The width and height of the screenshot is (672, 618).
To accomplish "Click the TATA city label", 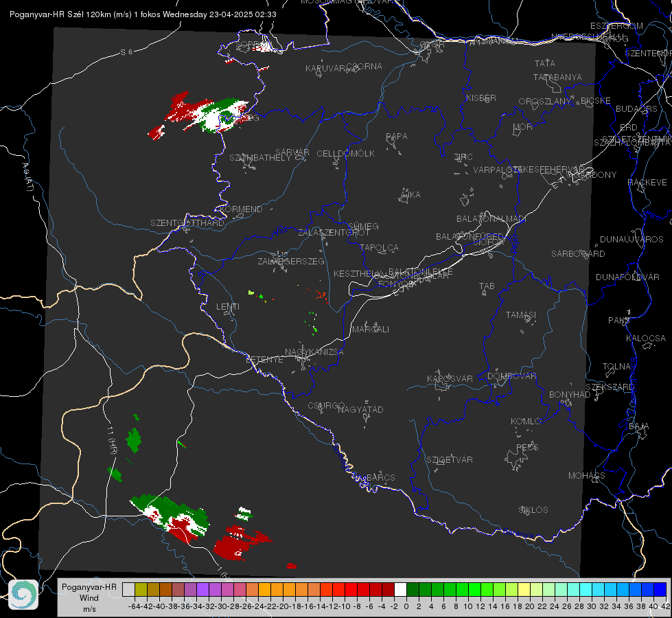I will (x=545, y=63).
